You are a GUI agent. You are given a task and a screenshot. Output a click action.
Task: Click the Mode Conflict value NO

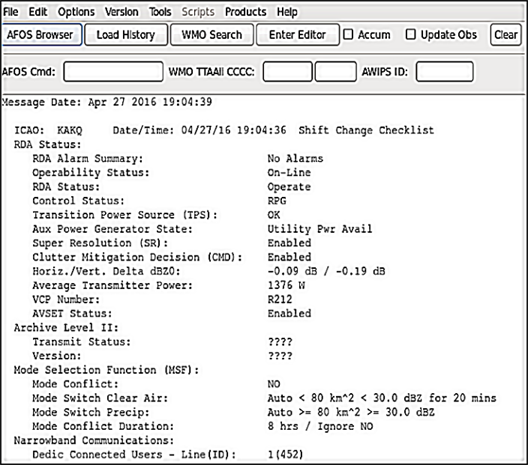(x=274, y=384)
